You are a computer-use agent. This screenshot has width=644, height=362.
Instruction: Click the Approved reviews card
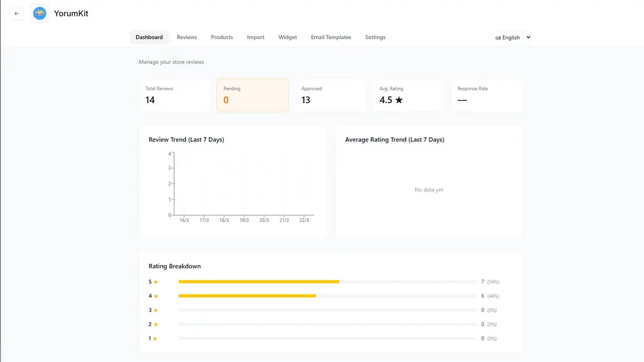330,95
